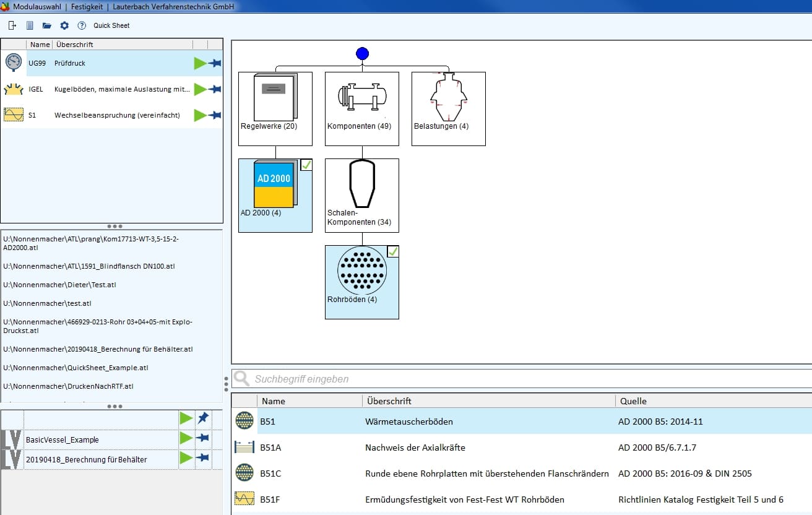This screenshot has width=812, height=515.
Task: Pin the 20190418_Berechnung für Behälter entry
Action: click(203, 458)
